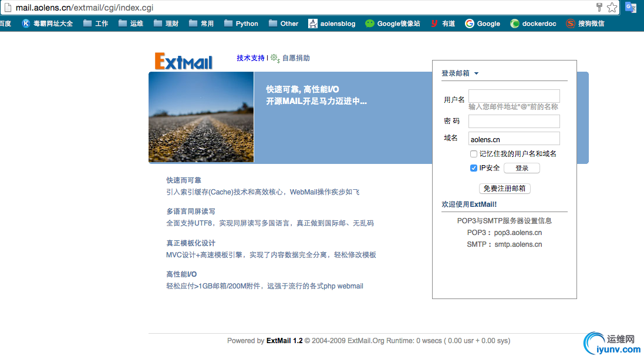Open the 运维 bookmarks folder
644x359 pixels.
point(131,24)
